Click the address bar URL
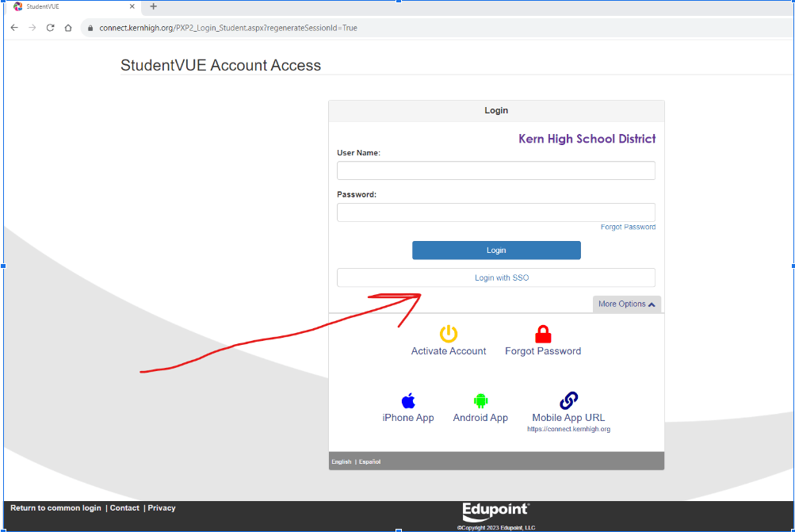The height and width of the screenshot is (532, 795). coord(228,28)
